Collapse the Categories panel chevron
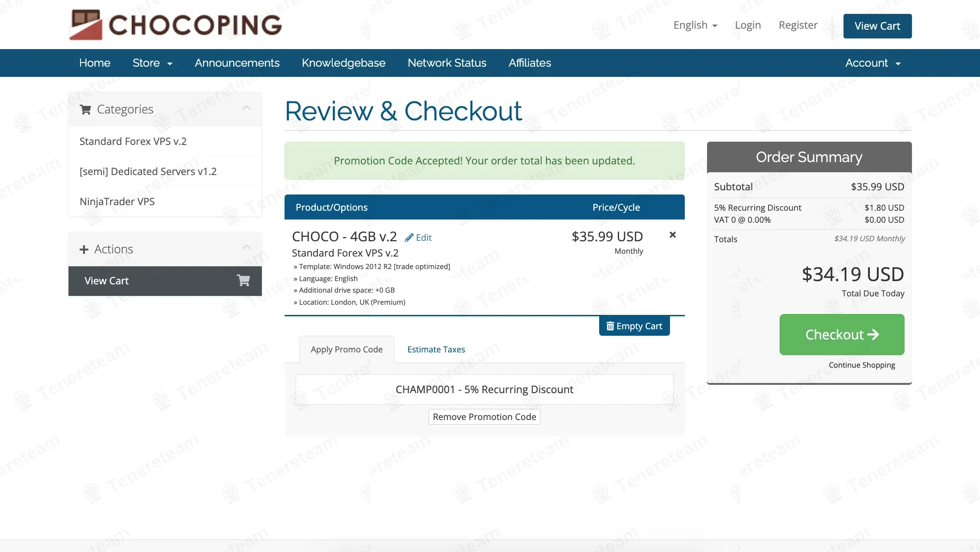980x552 pixels. pyautogui.click(x=246, y=108)
